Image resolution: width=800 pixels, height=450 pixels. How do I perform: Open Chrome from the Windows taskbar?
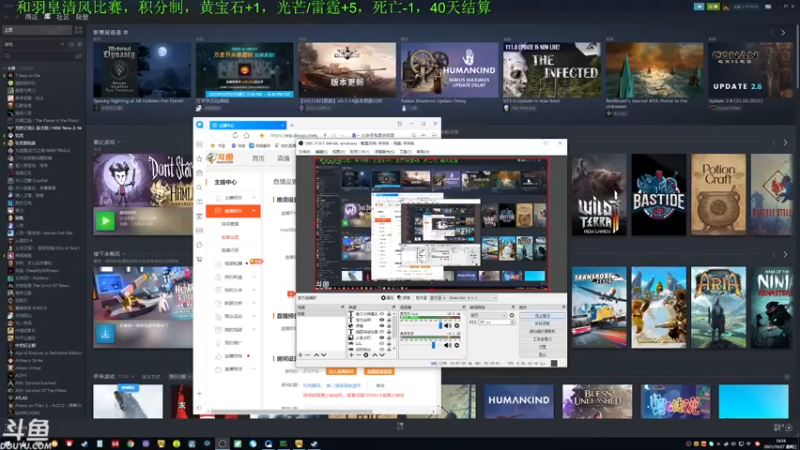click(131, 443)
